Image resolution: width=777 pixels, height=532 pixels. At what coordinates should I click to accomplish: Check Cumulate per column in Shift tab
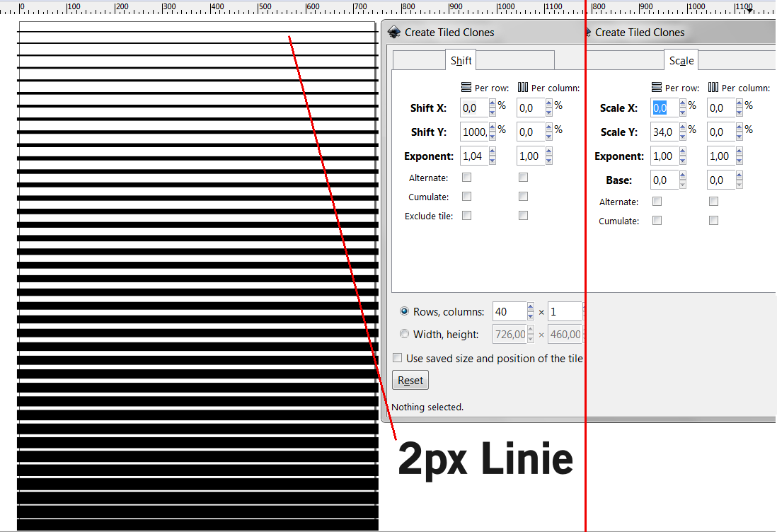pyautogui.click(x=523, y=196)
